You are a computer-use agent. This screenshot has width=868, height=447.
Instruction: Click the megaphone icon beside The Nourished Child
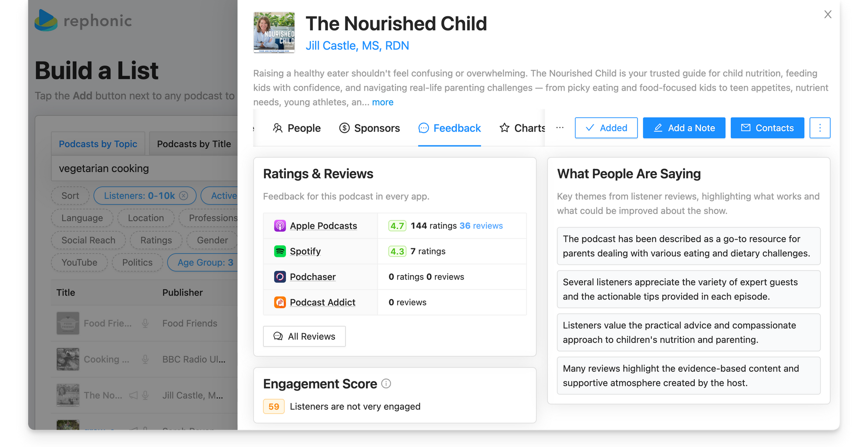(x=133, y=395)
